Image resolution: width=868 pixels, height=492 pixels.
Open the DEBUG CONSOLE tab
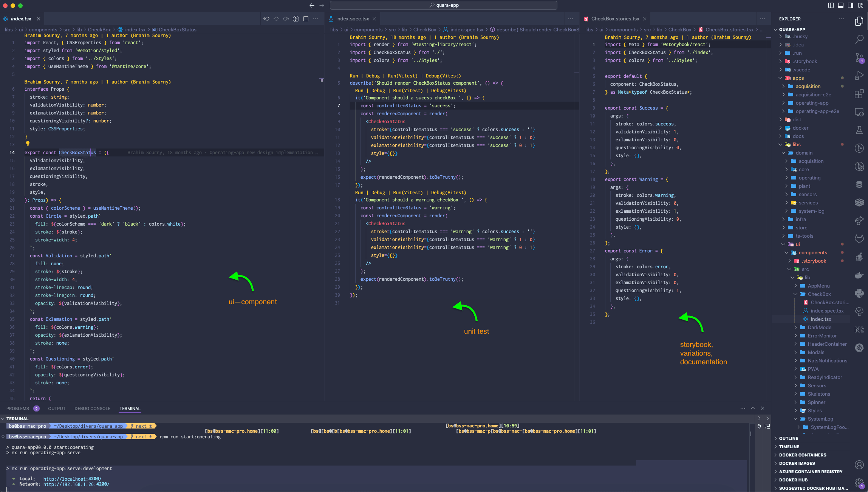pos(92,408)
